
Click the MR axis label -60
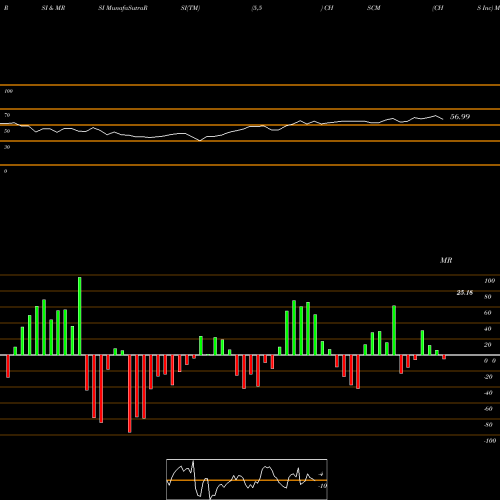[488, 409]
